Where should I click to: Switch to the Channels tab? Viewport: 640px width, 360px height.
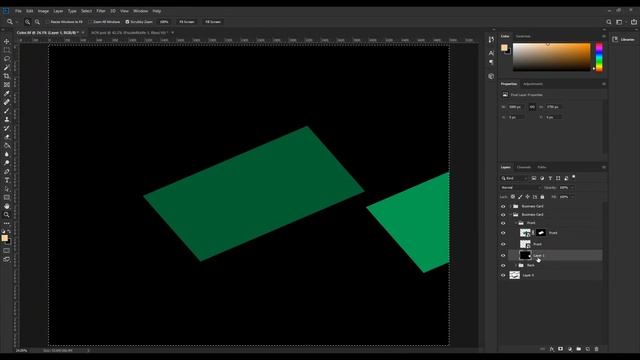pyautogui.click(x=524, y=167)
